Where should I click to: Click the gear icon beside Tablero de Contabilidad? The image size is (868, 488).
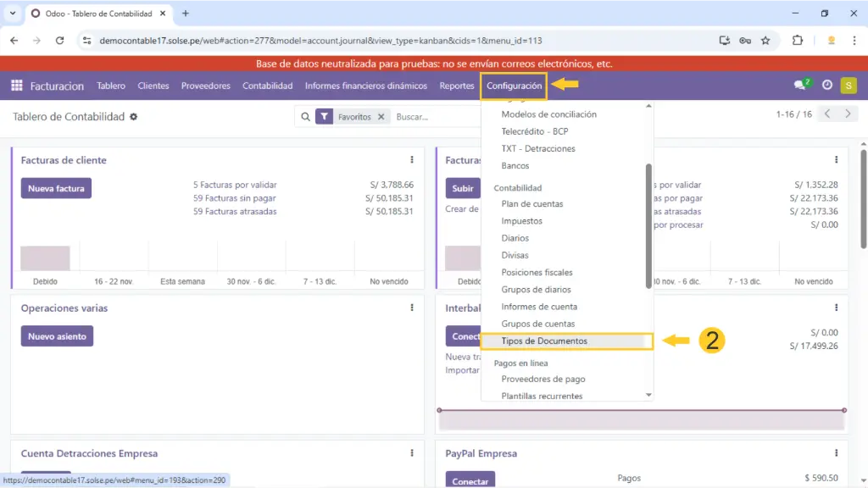pyautogui.click(x=134, y=117)
